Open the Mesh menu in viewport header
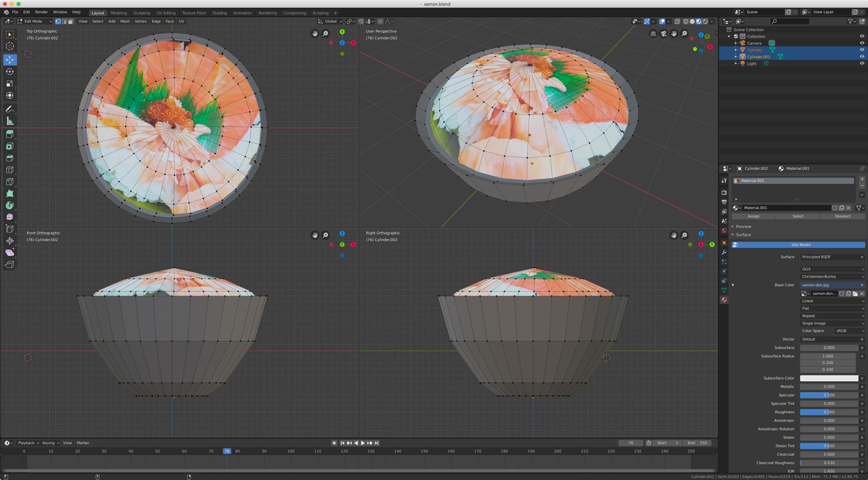 pyautogui.click(x=125, y=22)
